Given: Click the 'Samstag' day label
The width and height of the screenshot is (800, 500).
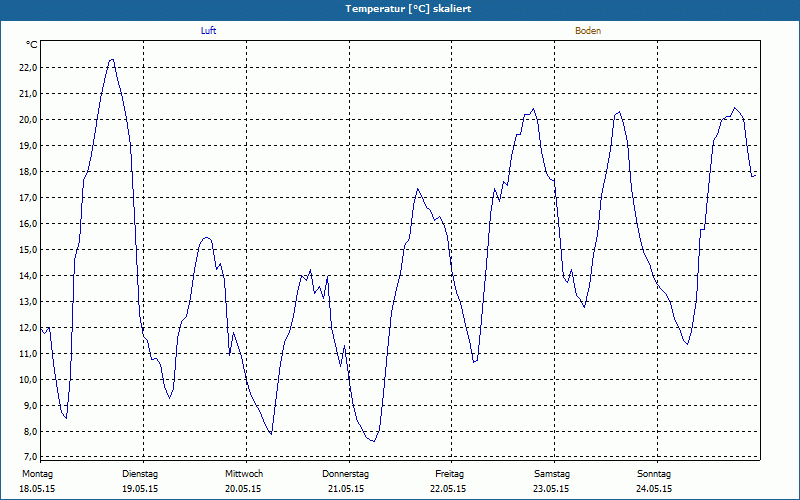Looking at the screenshot, I should point(552,474).
